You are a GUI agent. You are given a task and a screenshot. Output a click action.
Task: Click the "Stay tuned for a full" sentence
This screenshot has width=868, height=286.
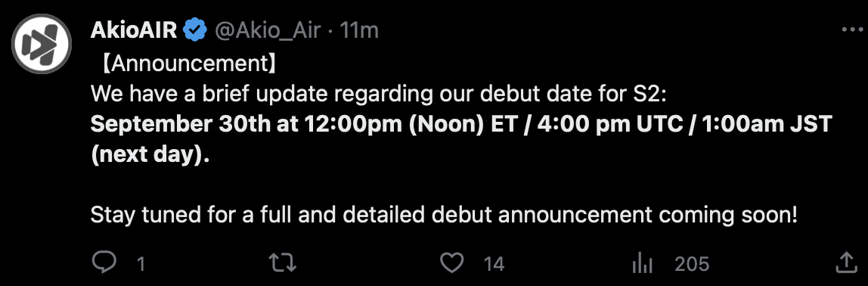point(444,215)
